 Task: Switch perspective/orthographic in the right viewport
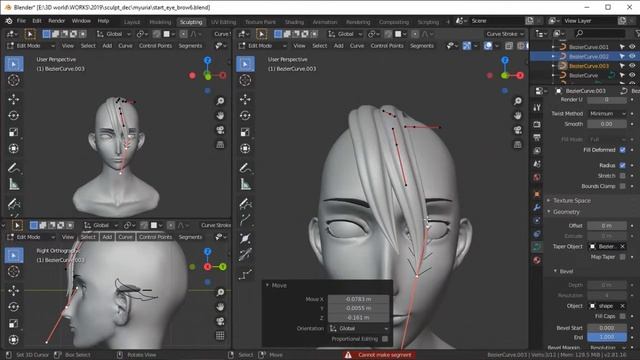[518, 145]
